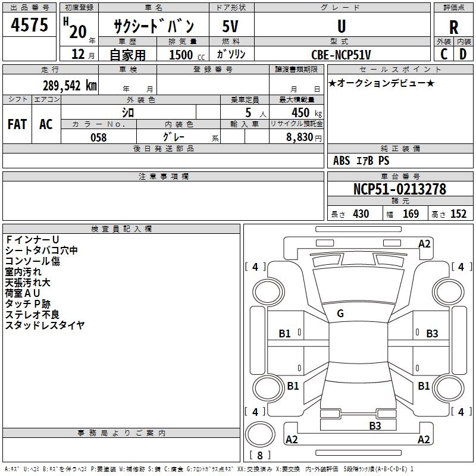Click the exterior grade C
476x476 pixels.
click(x=444, y=54)
